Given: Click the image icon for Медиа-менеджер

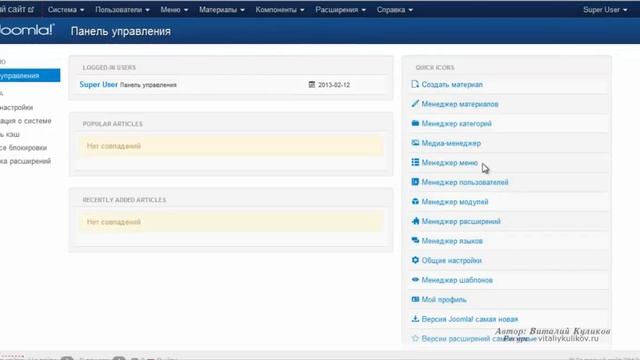Looking at the screenshot, I should (x=415, y=143).
